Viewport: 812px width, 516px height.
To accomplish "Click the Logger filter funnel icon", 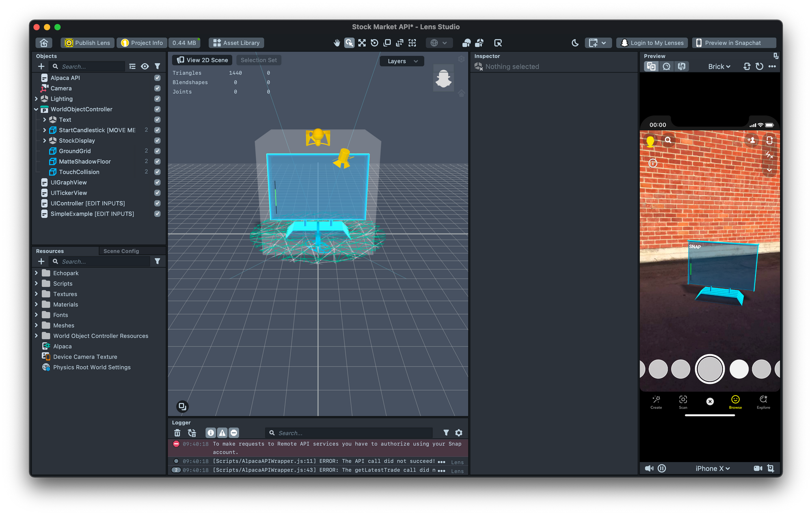I will pyautogui.click(x=446, y=433).
